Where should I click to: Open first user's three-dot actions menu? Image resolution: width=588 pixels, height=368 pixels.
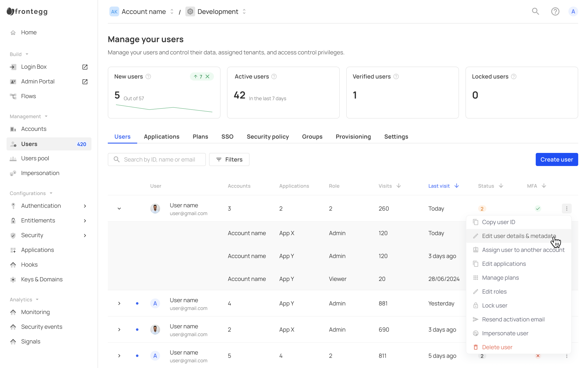point(566,209)
